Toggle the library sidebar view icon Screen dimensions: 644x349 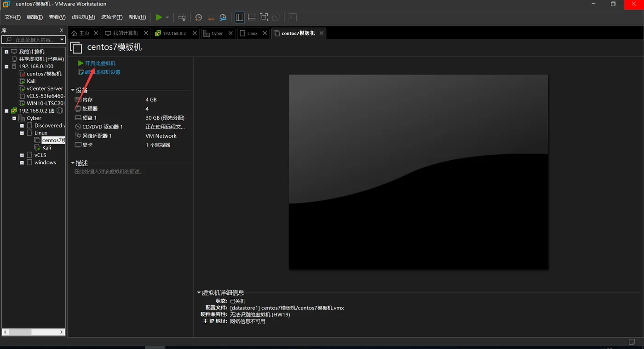(x=240, y=17)
